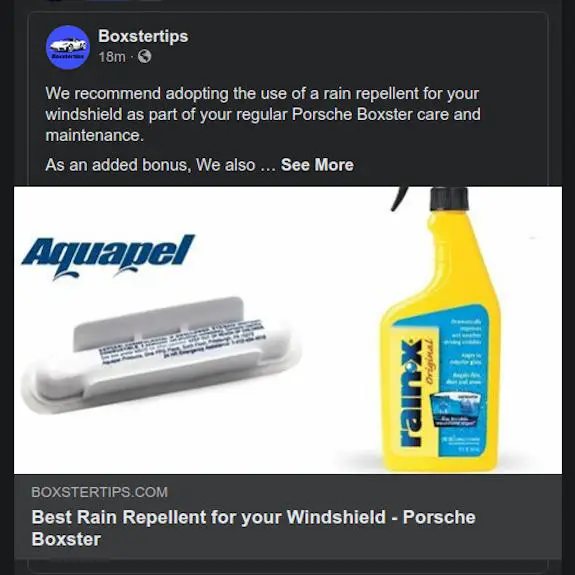The height and width of the screenshot is (575, 575).
Task: Click the 'Original' script text on bottle
Action: (x=430, y=362)
